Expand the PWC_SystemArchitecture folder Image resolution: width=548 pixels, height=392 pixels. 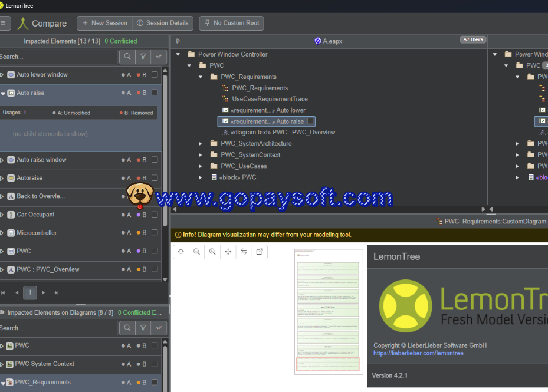tap(201, 144)
